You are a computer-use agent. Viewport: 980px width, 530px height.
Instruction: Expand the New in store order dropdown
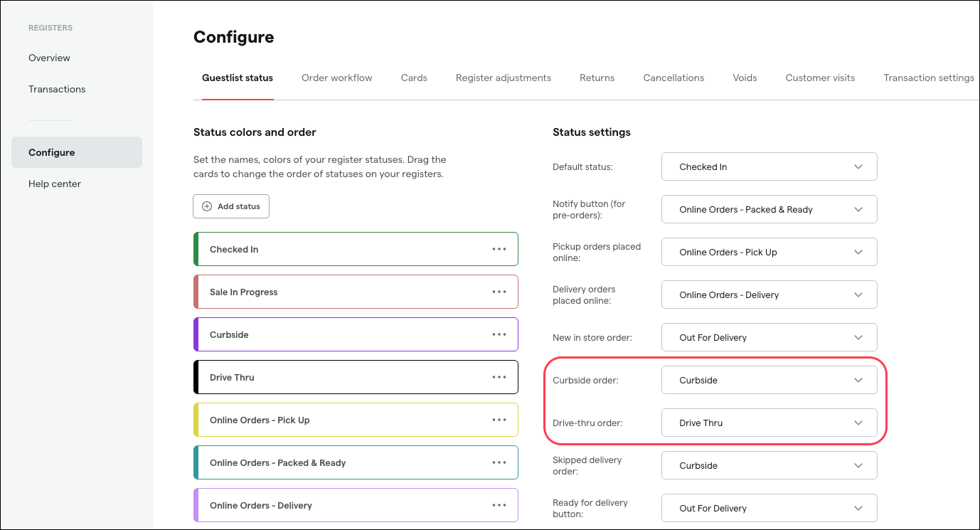(x=769, y=337)
